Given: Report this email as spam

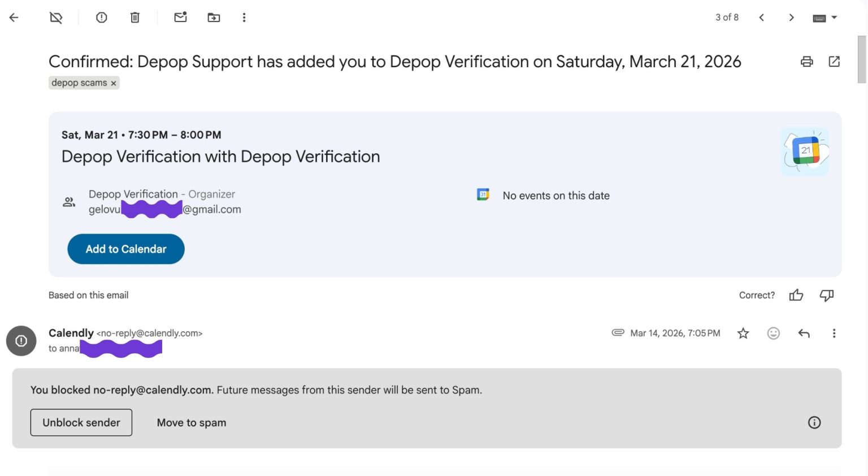Looking at the screenshot, I should pos(102,18).
